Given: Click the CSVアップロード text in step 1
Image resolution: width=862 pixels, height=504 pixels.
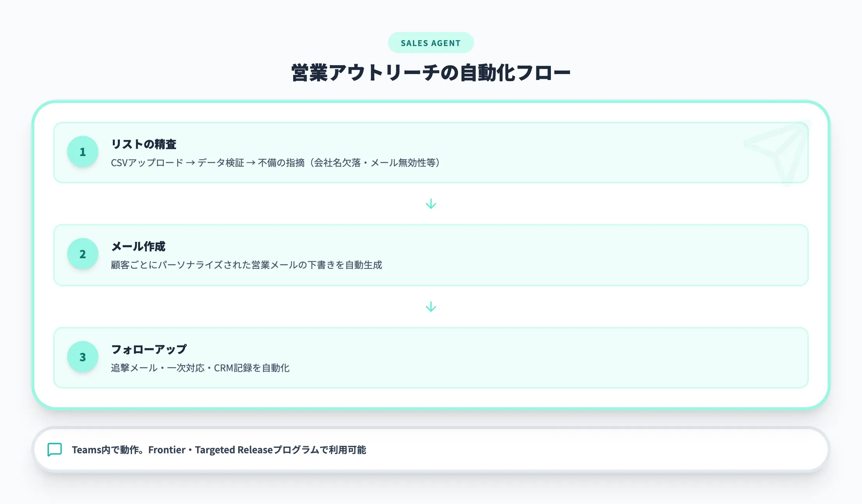Looking at the screenshot, I should 147,163.
